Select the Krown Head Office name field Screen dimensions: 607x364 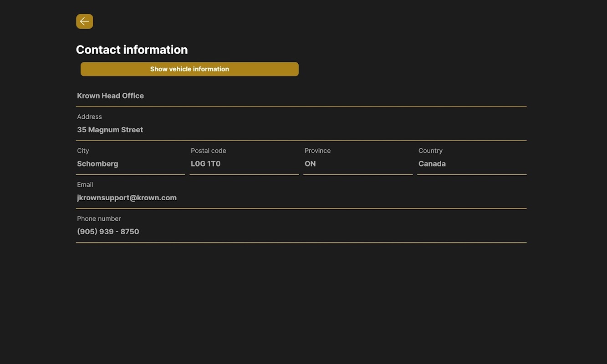click(x=301, y=96)
